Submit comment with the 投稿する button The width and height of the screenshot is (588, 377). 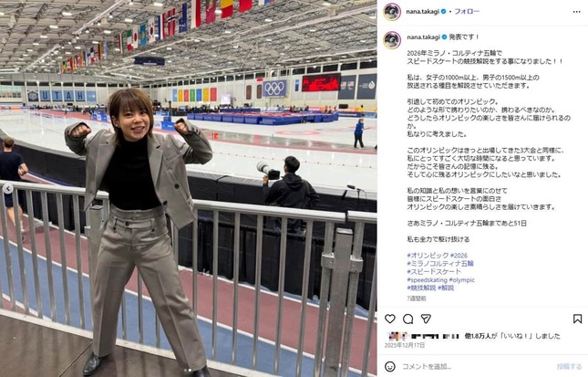coord(569,366)
